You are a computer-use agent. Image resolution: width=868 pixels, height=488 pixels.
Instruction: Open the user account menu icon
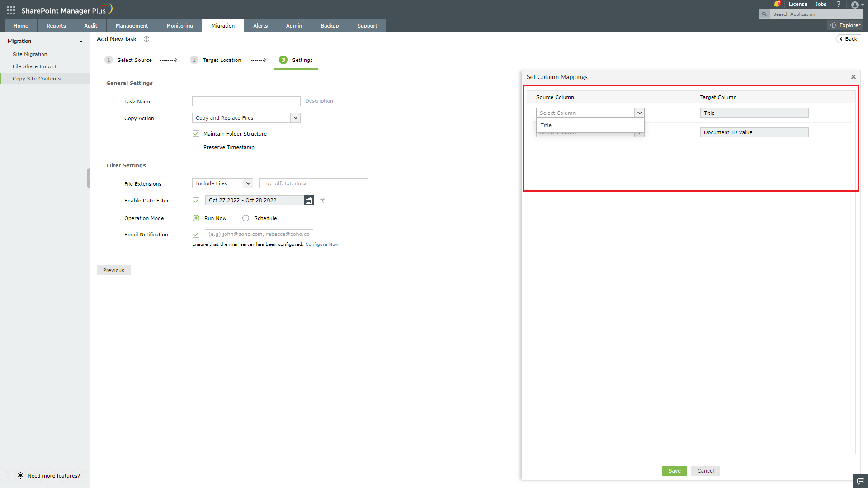tap(856, 5)
